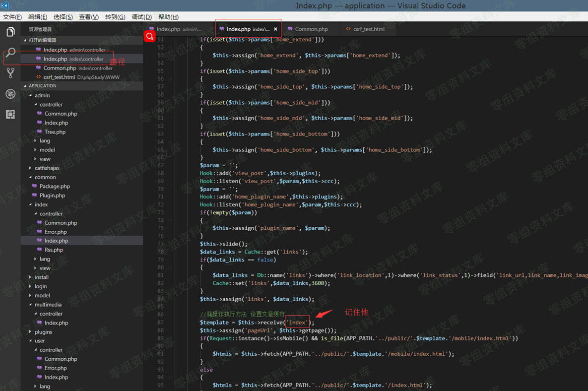The width and height of the screenshot is (588, 391).
Task: Open the Source Control view icon
Action: pyautogui.click(x=10, y=73)
